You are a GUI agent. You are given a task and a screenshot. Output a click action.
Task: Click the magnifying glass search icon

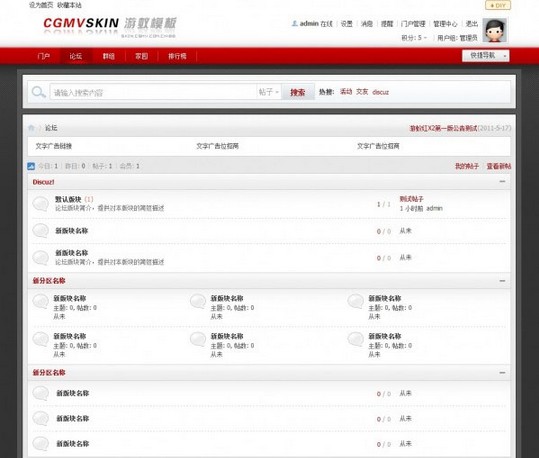pos(38,92)
